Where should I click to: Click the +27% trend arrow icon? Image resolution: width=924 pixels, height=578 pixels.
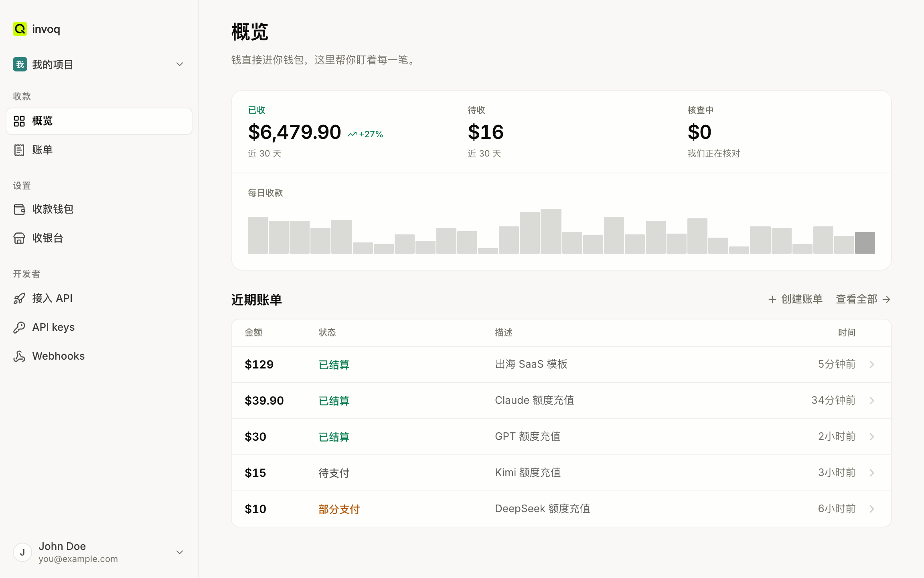352,134
